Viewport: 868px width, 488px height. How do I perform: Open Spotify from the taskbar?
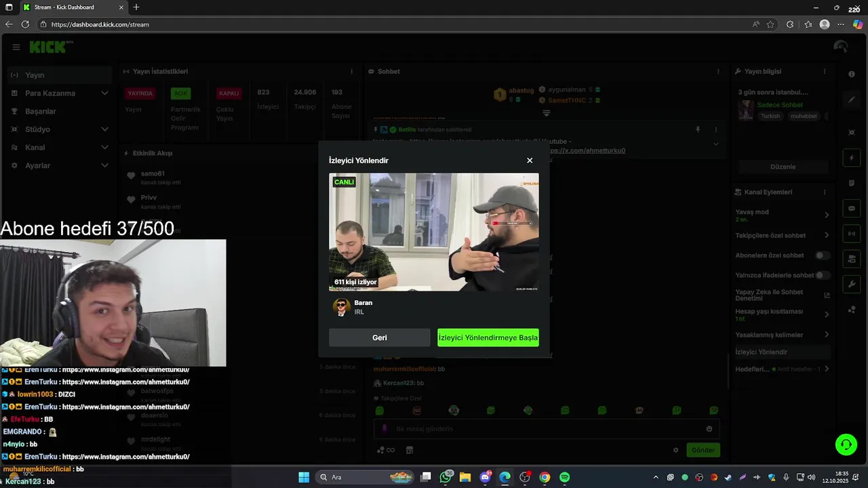[x=564, y=477]
